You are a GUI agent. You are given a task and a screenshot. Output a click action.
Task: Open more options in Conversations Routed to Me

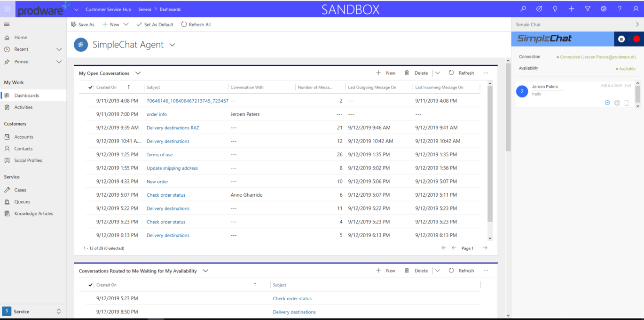(x=486, y=271)
